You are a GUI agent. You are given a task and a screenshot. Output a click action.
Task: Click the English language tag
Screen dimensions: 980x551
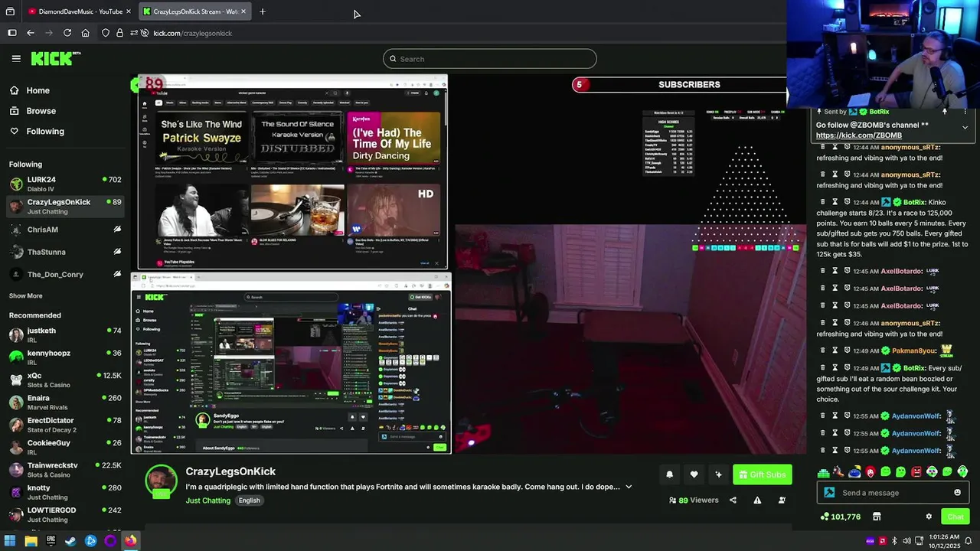tap(249, 500)
